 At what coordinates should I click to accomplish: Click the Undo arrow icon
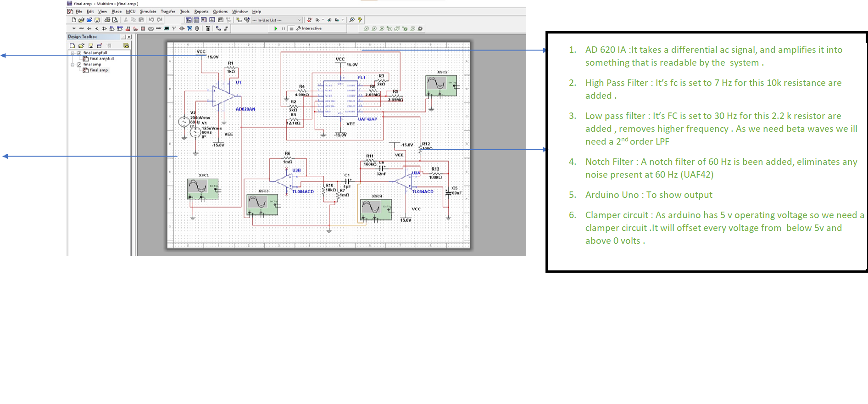pos(151,20)
